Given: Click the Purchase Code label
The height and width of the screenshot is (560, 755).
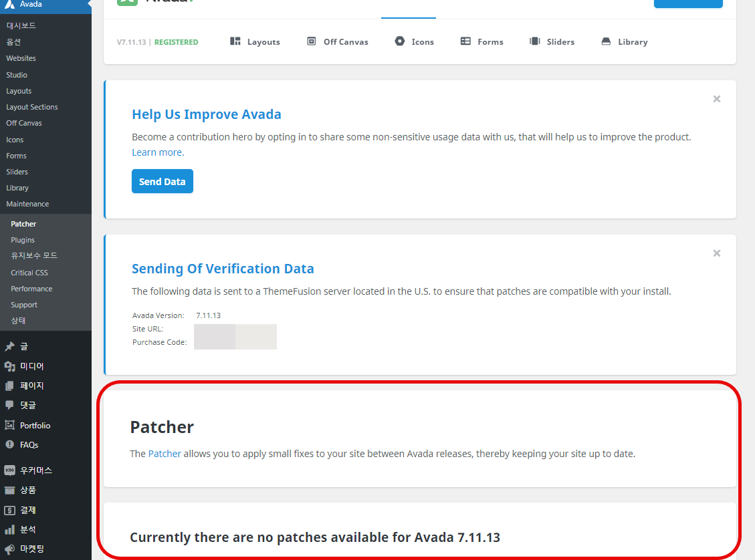Looking at the screenshot, I should coord(159,343).
